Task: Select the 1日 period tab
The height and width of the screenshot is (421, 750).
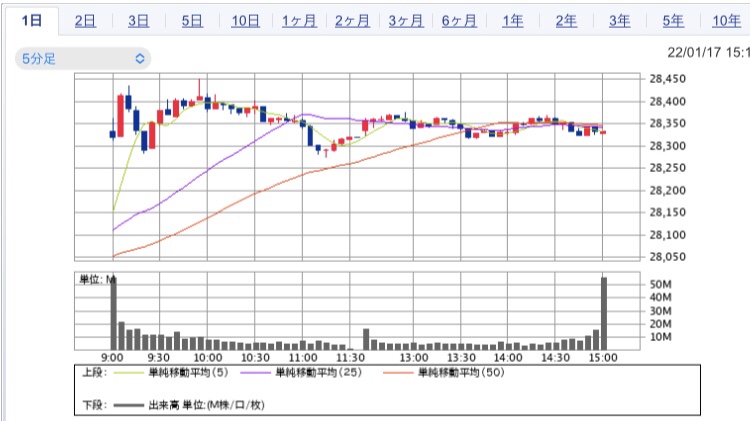Action: [x=31, y=21]
